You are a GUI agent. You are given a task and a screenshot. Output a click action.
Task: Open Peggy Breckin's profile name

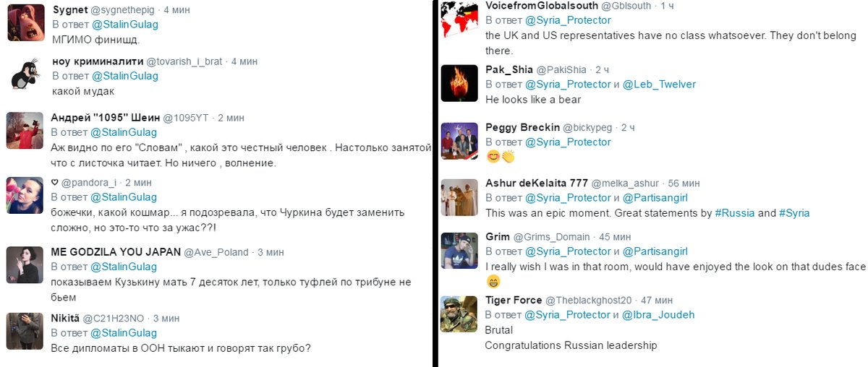(x=522, y=127)
